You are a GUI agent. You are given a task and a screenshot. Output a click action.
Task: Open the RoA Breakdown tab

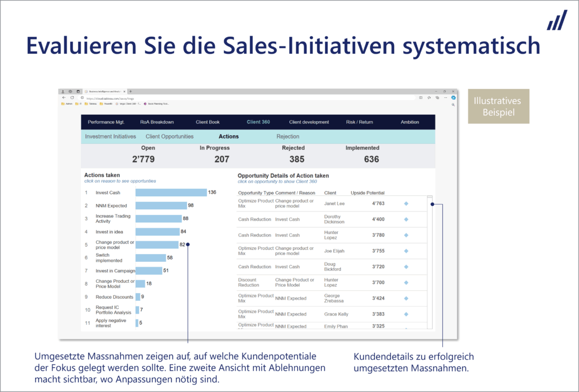pos(157,122)
